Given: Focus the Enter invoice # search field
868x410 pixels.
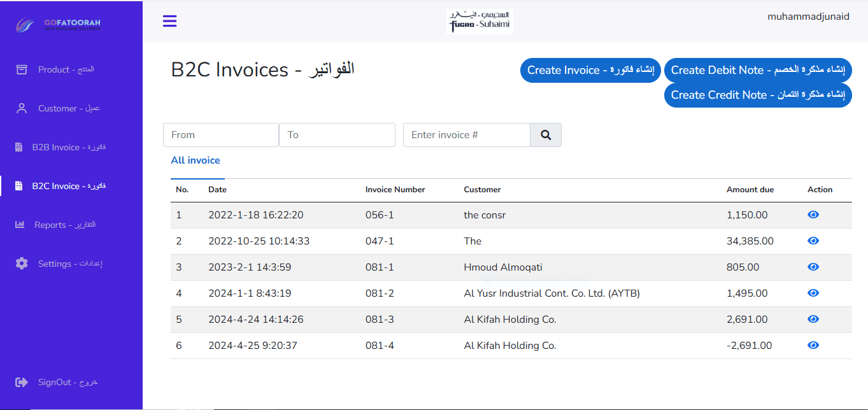Looking at the screenshot, I should 466,135.
